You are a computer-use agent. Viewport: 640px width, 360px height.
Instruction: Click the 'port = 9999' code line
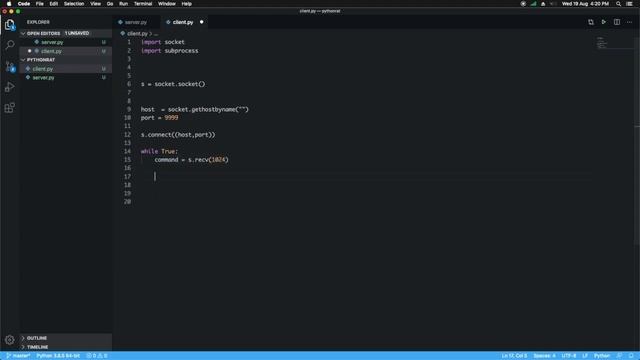160,118
